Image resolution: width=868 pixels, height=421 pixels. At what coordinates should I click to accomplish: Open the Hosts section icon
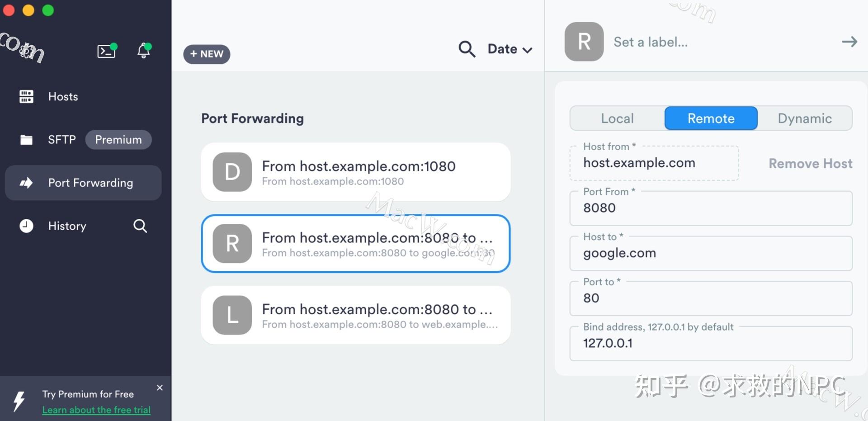[26, 96]
